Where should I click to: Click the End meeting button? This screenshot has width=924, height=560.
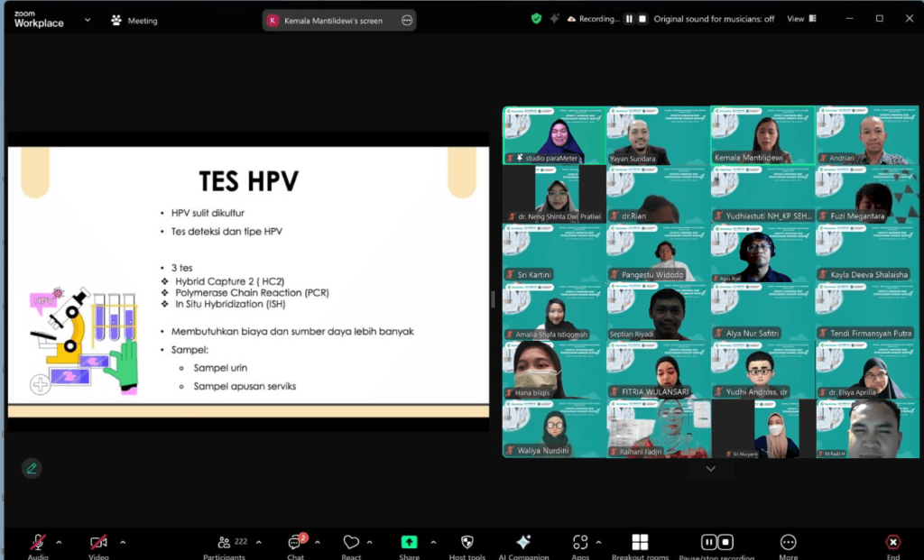892,543
